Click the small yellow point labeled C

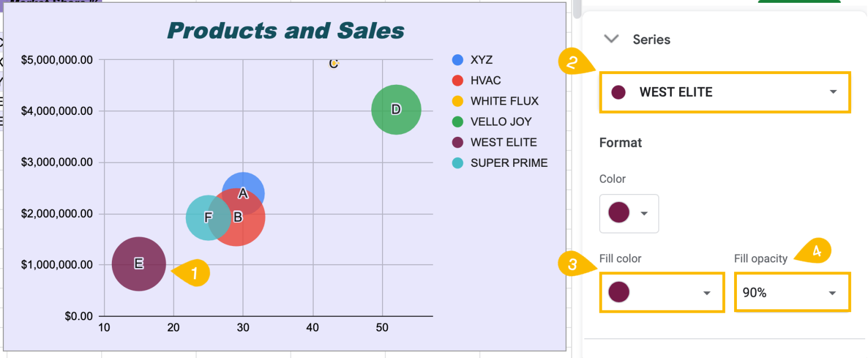333,63
